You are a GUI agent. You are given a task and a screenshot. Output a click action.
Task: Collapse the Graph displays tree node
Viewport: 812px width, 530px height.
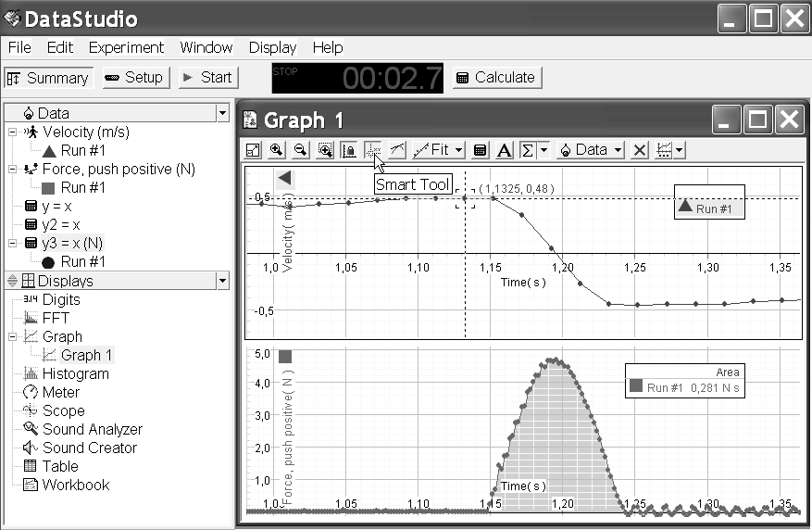(x=13, y=336)
